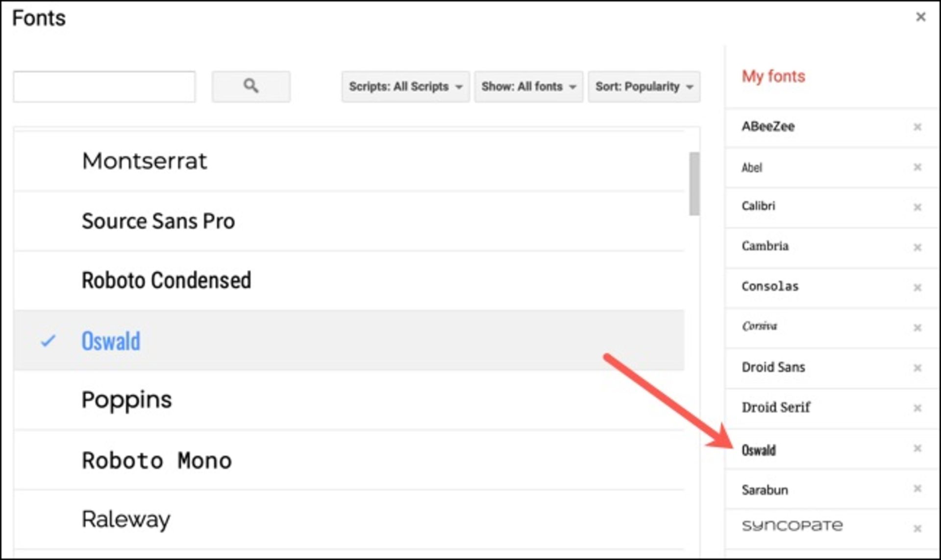Click Sarabun in My fonts
The image size is (941, 560).
765,490
